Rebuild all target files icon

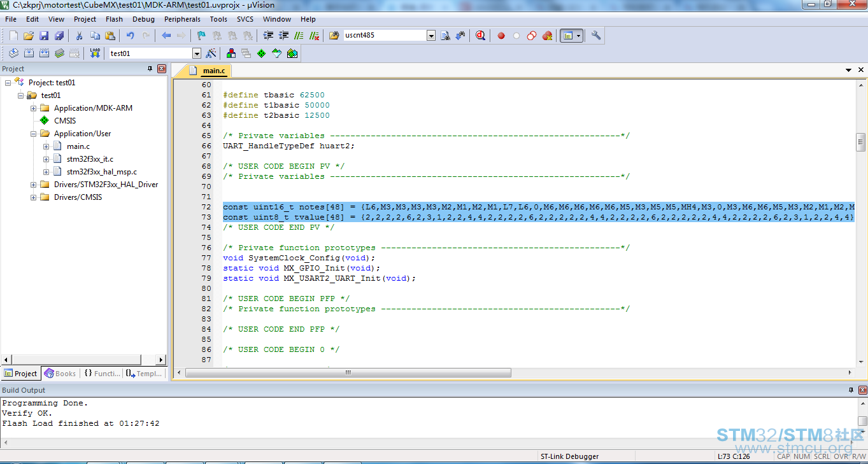[x=44, y=53]
